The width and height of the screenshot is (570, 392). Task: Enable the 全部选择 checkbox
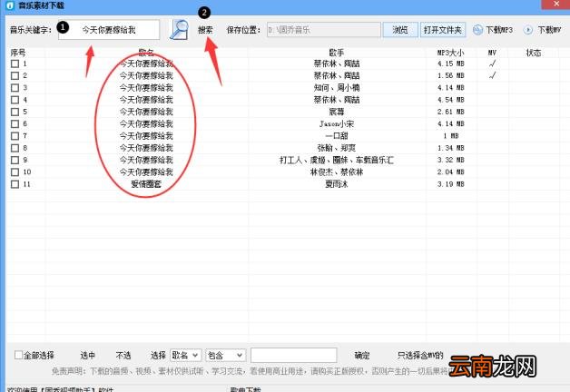point(18,355)
